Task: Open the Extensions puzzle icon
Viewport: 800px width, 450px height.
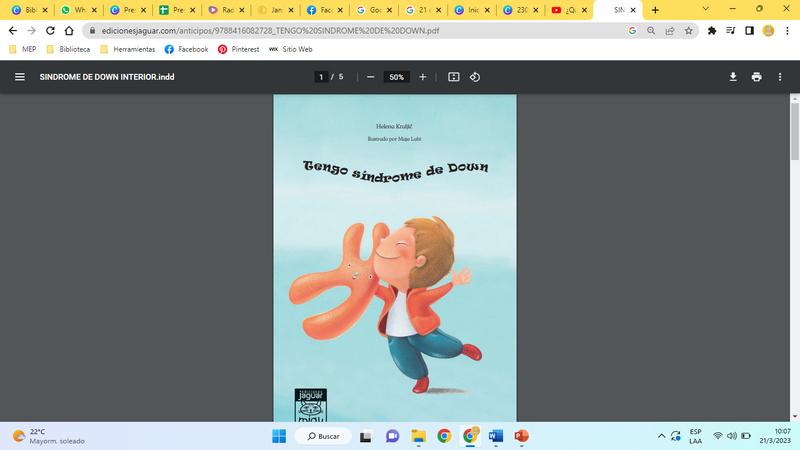Action: pos(712,31)
